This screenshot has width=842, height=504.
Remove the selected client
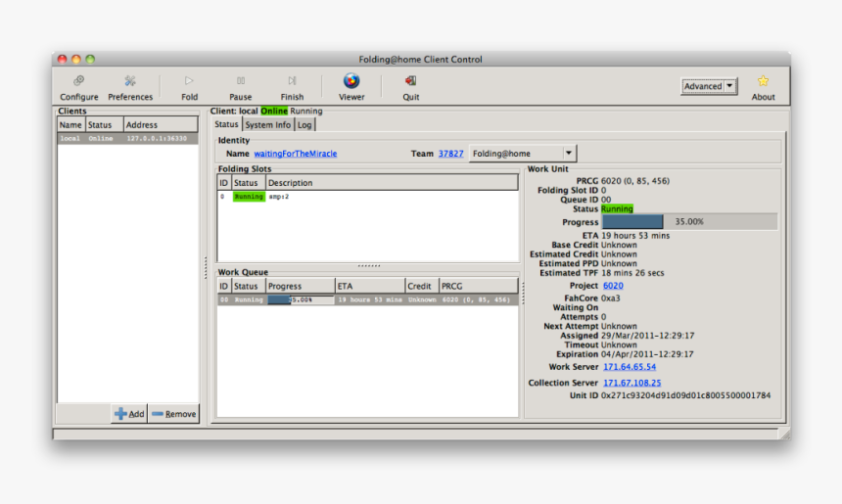pos(174,414)
